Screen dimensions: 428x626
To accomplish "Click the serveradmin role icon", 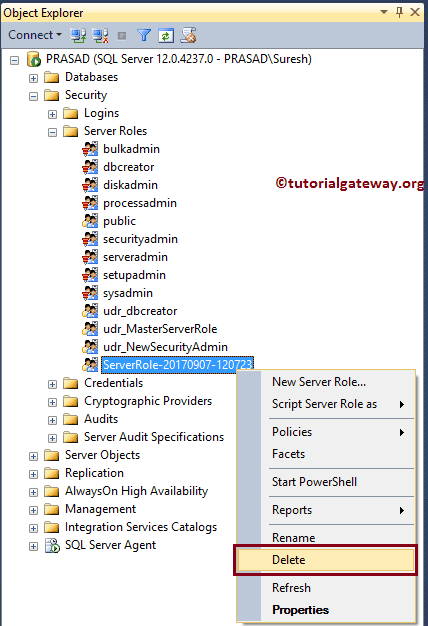I will click(x=90, y=257).
